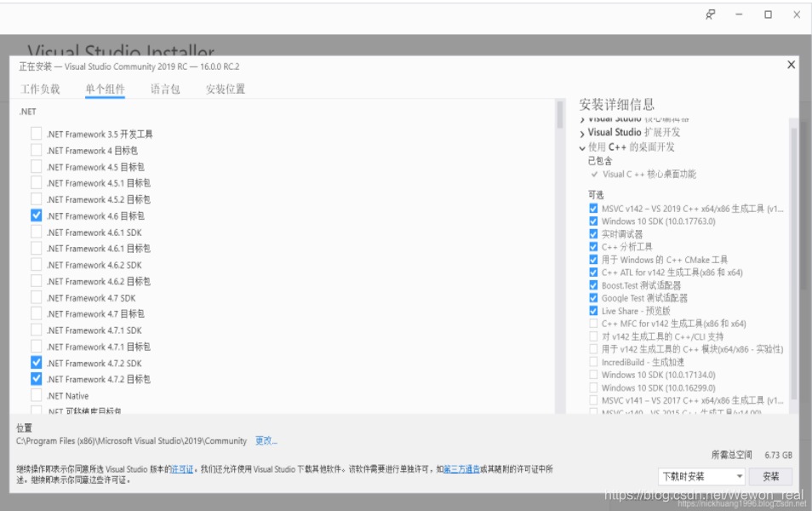
Task: Uncheck Boost.Test 测试适配器
Action: click(593, 285)
